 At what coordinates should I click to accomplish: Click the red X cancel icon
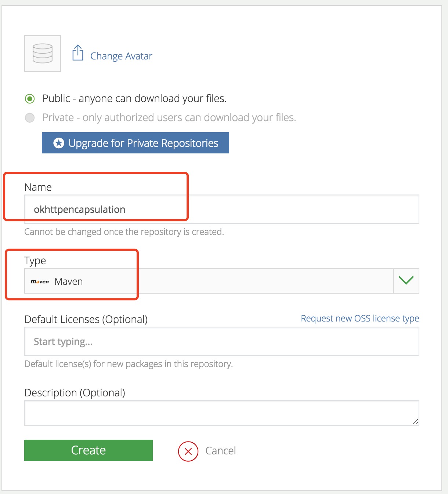(188, 451)
